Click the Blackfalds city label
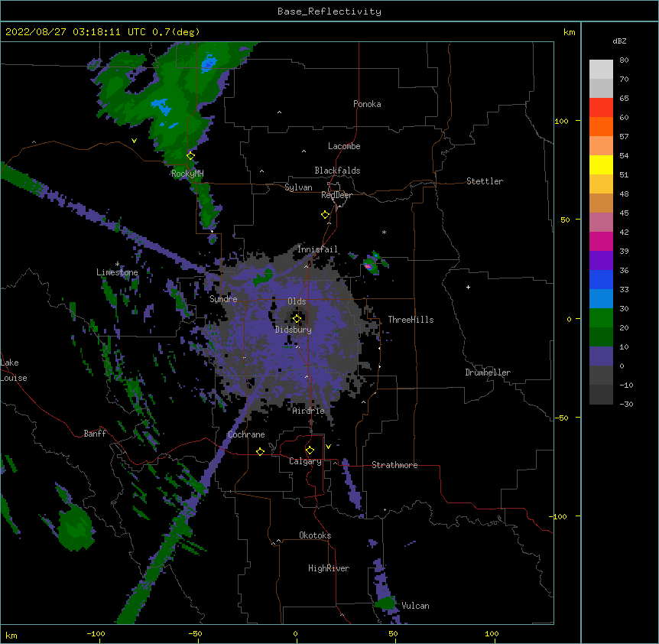Screen dimensions: 659x644 point(337,171)
